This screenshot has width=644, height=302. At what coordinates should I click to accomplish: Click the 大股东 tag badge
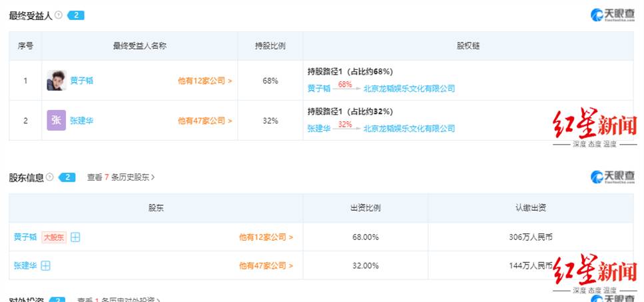click(54, 237)
